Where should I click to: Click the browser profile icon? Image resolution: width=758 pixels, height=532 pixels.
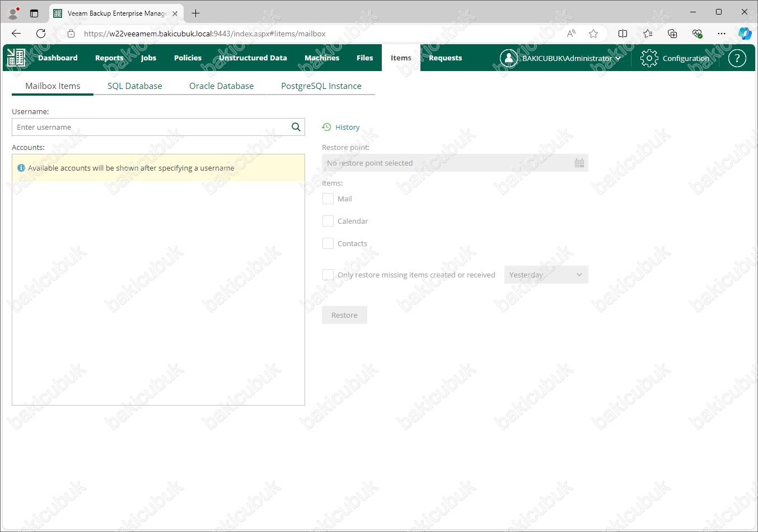(x=13, y=13)
